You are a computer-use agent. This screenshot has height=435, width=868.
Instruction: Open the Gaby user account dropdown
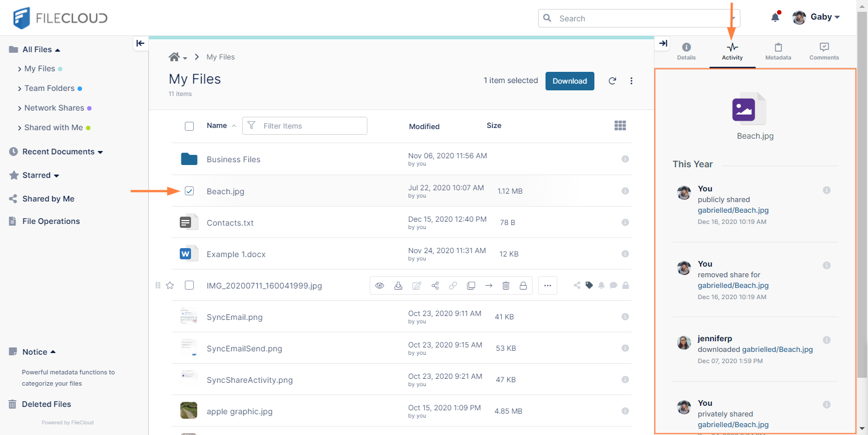(816, 17)
